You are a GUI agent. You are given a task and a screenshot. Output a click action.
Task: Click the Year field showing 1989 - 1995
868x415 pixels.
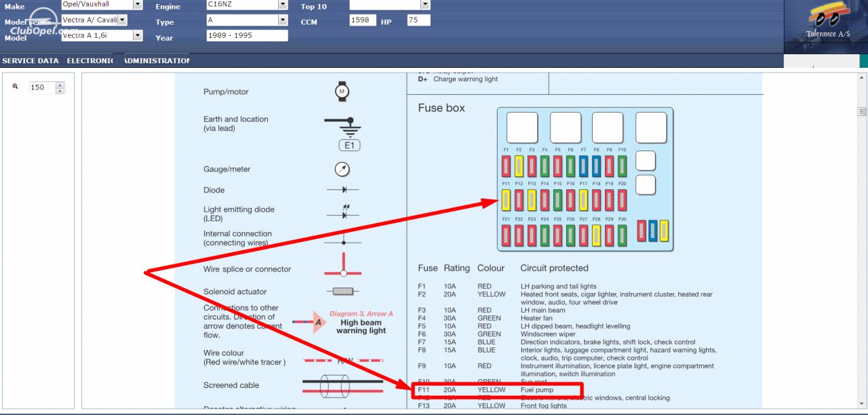click(x=247, y=35)
